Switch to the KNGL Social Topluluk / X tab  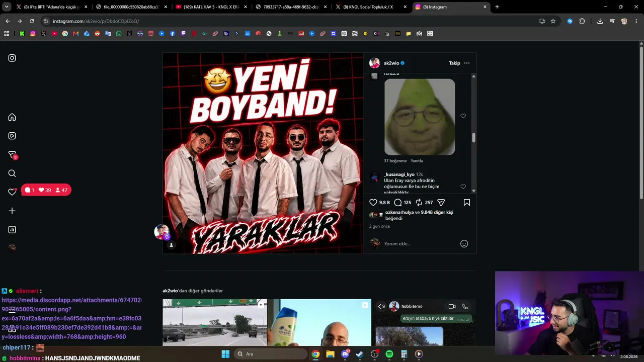pos(371,7)
